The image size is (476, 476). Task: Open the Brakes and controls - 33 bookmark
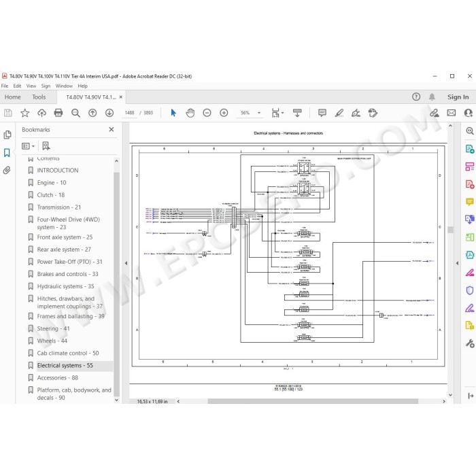coord(68,274)
